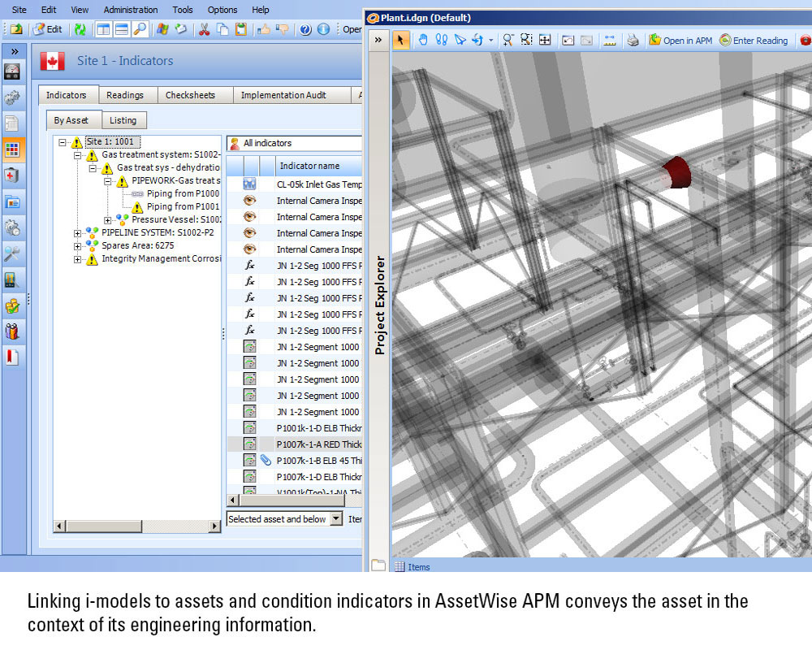
Task: Collapse Gas treatment system tree node
Action: click(78, 155)
